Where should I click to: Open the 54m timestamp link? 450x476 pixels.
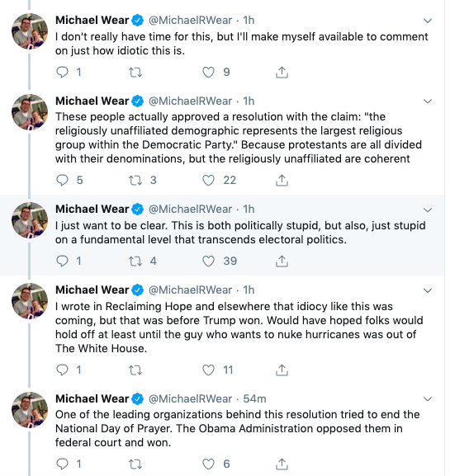pos(254,398)
